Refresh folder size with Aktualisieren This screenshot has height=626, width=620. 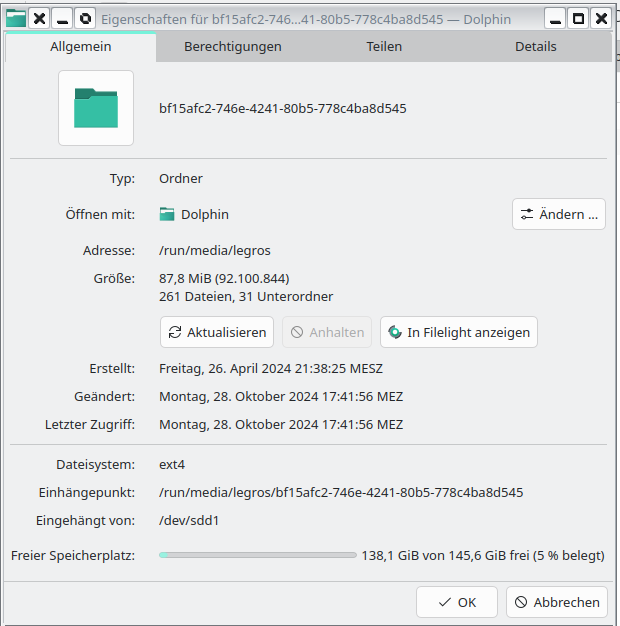(x=217, y=332)
